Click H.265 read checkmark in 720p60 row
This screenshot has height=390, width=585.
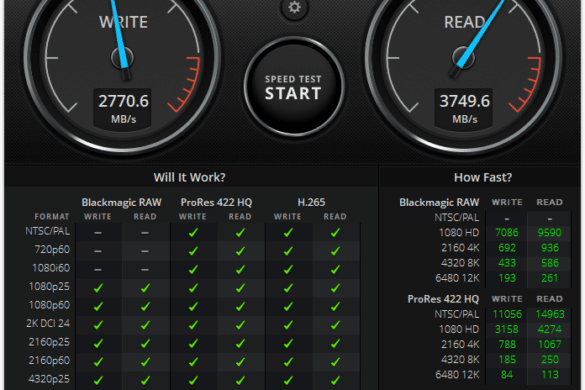(335, 251)
